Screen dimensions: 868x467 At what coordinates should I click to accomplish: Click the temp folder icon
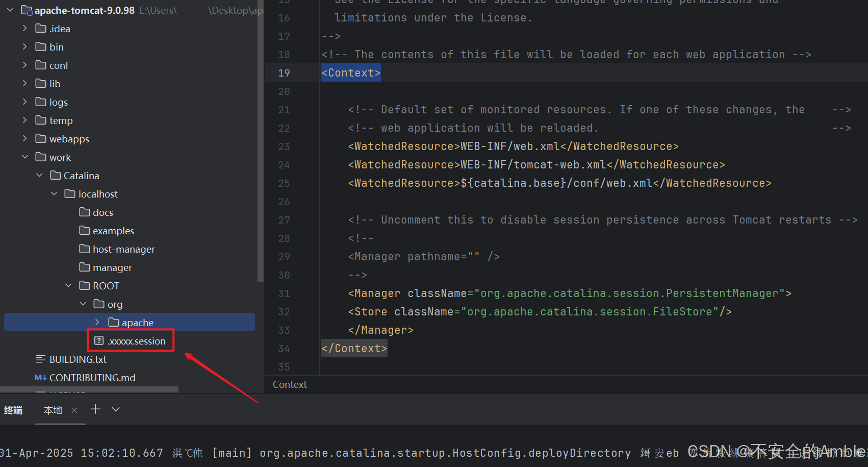[x=41, y=120]
